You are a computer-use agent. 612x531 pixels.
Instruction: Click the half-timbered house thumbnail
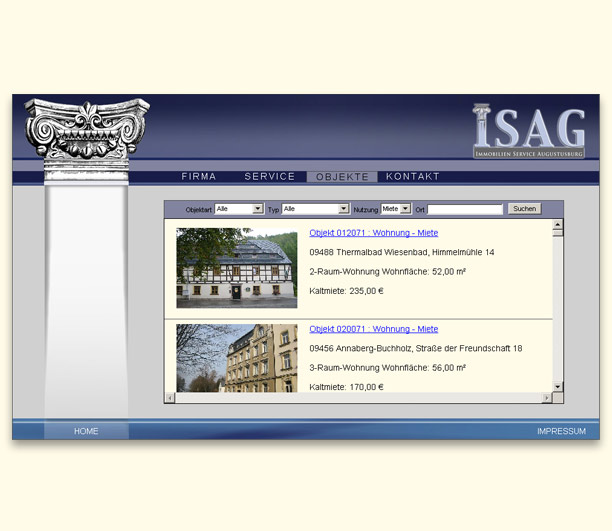tap(237, 268)
